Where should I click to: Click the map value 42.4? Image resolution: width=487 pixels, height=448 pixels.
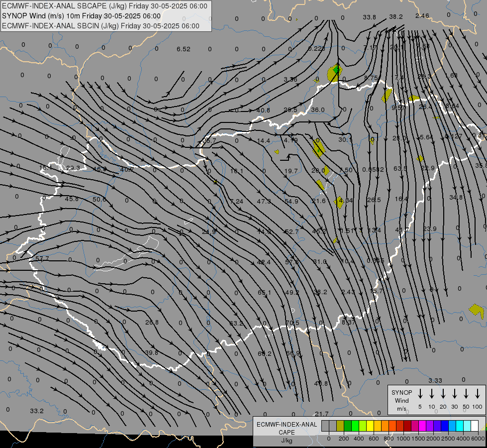(264, 262)
